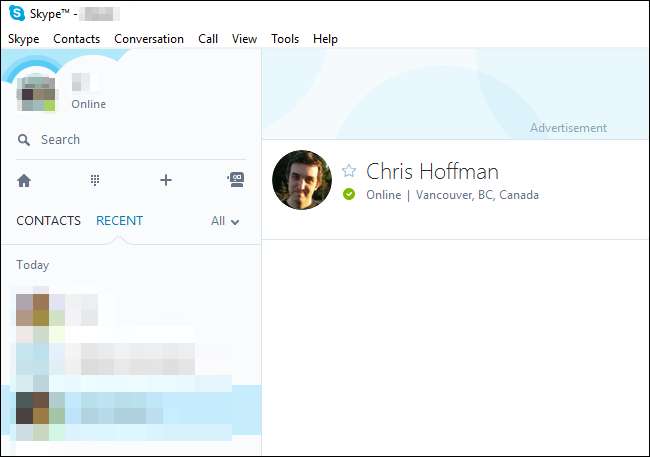Image resolution: width=650 pixels, height=457 pixels.
Task: Click your own profile avatar
Action: pyautogui.click(x=35, y=92)
